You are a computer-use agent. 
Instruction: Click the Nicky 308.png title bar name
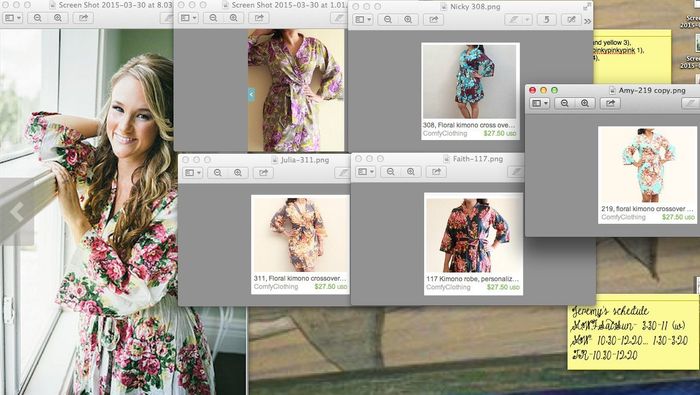pyautogui.click(x=475, y=7)
